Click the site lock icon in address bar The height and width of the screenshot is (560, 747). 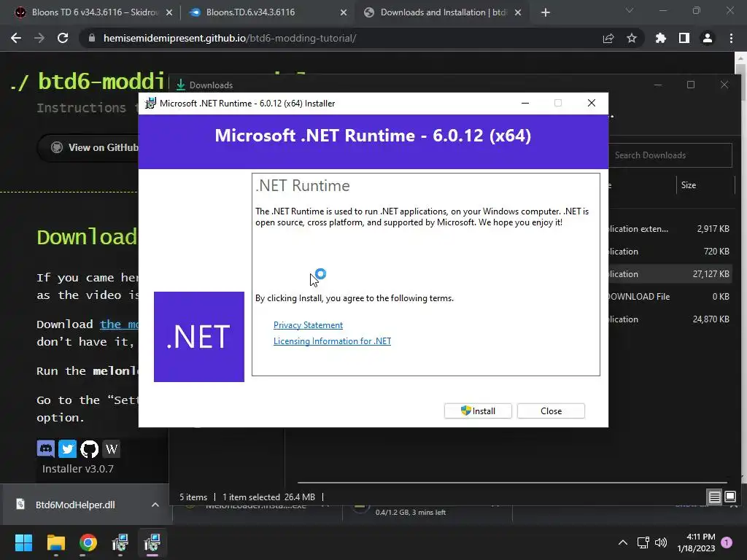[92, 38]
